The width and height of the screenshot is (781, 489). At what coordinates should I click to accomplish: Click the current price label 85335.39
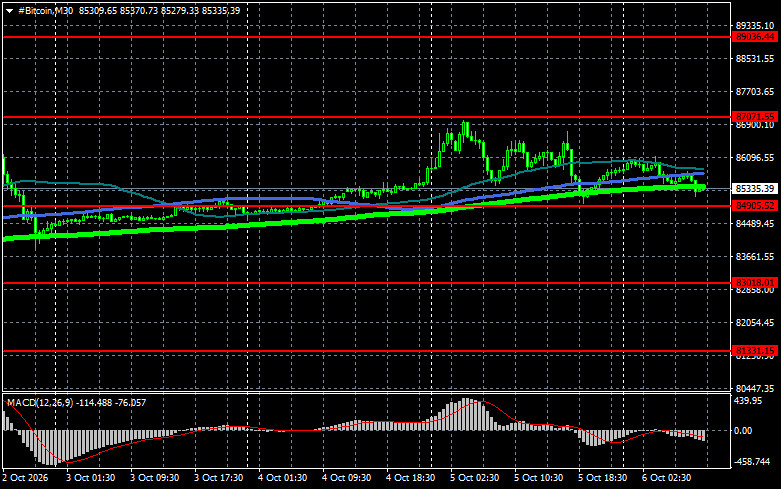755,189
